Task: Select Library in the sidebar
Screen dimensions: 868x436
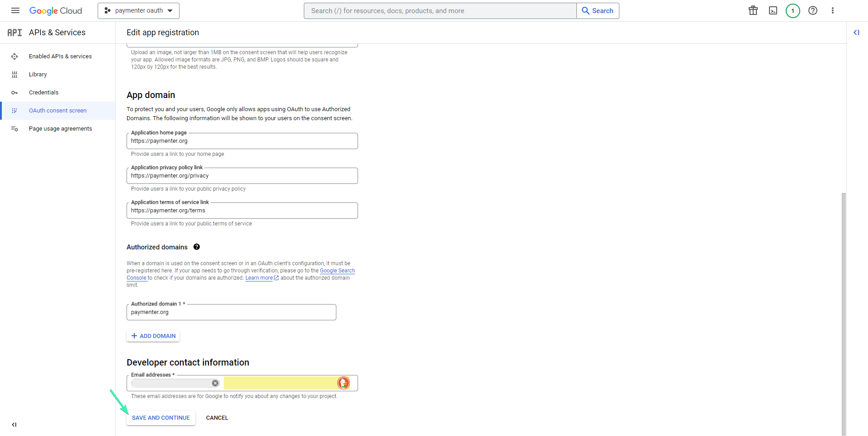Action: pyautogui.click(x=38, y=74)
